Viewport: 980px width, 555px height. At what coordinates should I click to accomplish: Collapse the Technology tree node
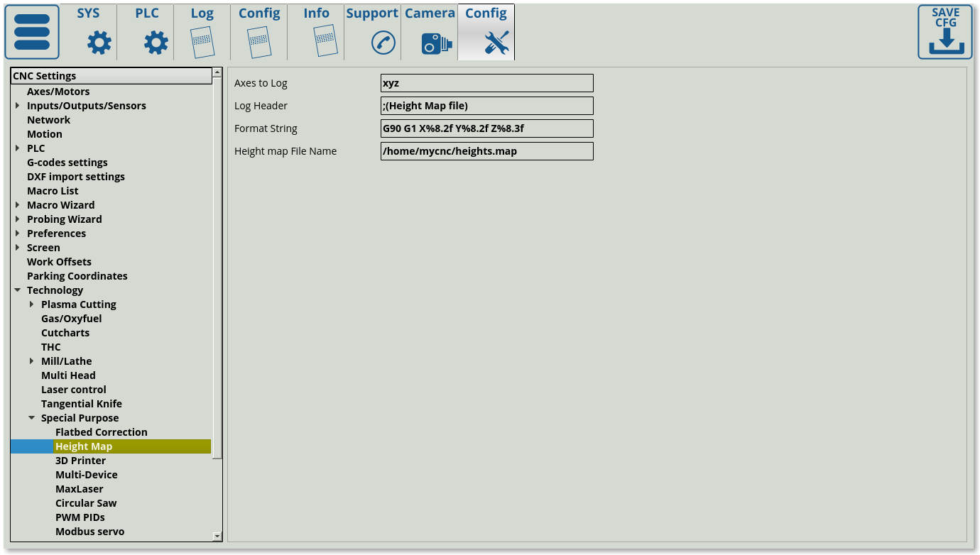(18, 290)
